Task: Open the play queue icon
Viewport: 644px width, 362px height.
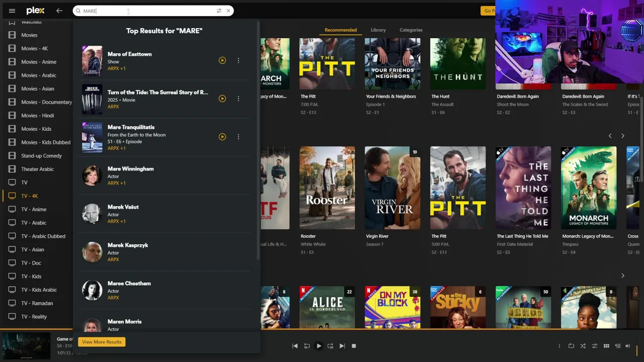Action: tap(618, 346)
